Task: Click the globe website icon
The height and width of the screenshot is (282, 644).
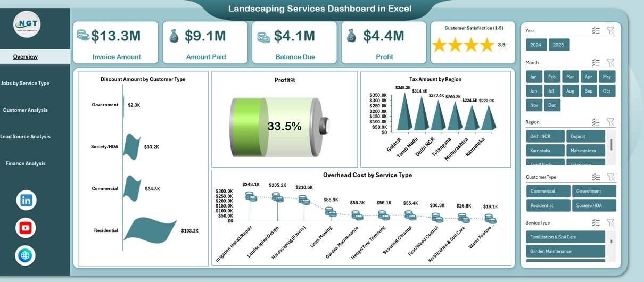Action: pyautogui.click(x=26, y=256)
